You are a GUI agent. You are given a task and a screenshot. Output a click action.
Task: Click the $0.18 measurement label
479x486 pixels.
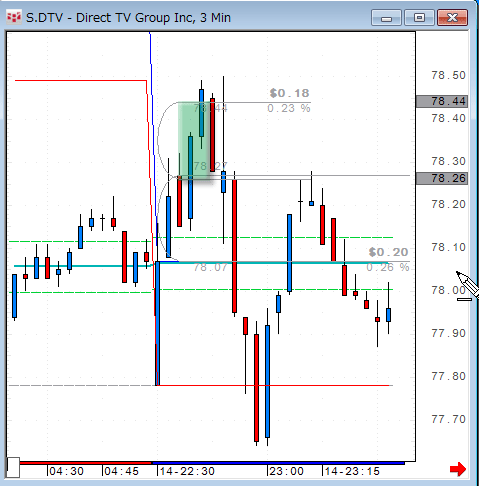pos(289,93)
